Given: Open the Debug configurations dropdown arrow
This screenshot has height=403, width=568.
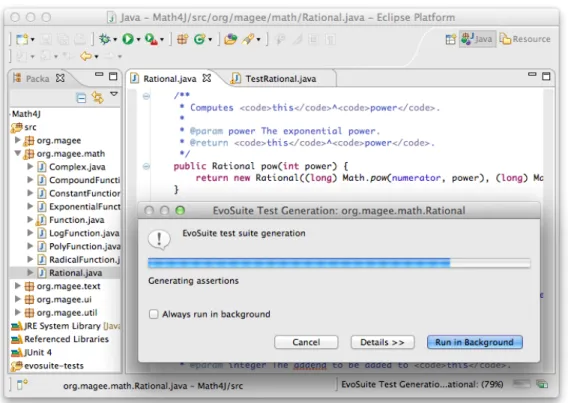Looking at the screenshot, I should 115,39.
